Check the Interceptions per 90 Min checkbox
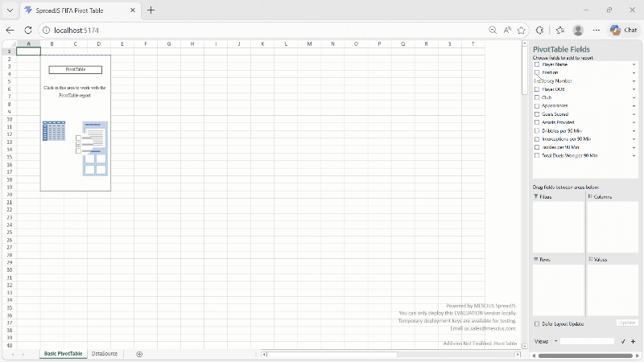This screenshot has width=644, height=362. pyautogui.click(x=537, y=139)
